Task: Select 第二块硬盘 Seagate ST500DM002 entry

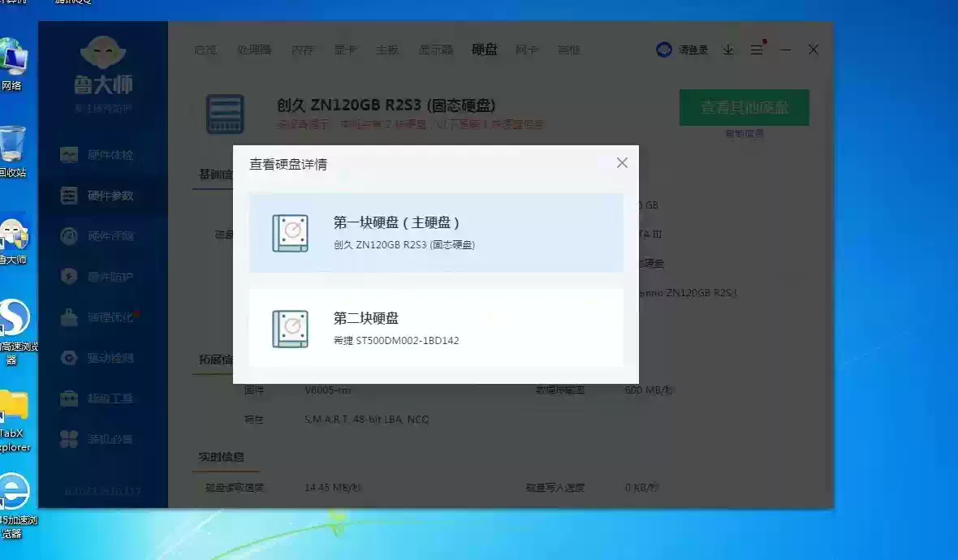Action: click(x=436, y=329)
